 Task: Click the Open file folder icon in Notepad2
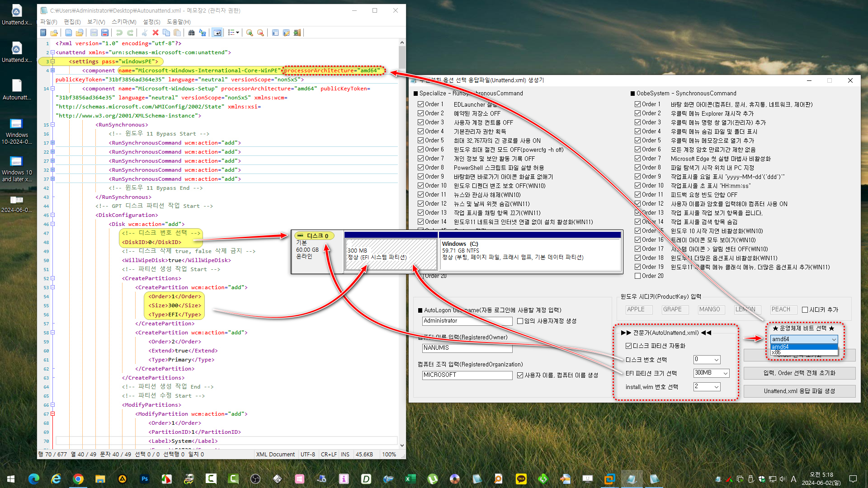[80, 33]
